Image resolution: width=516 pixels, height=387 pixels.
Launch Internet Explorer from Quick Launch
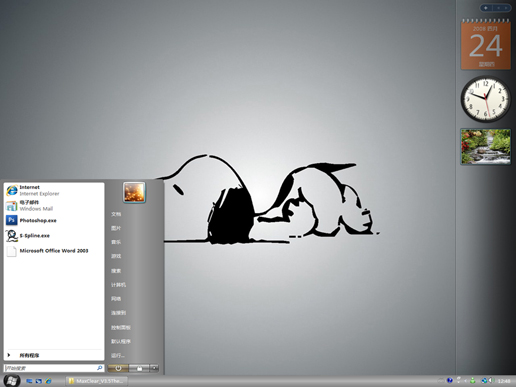[x=48, y=381]
